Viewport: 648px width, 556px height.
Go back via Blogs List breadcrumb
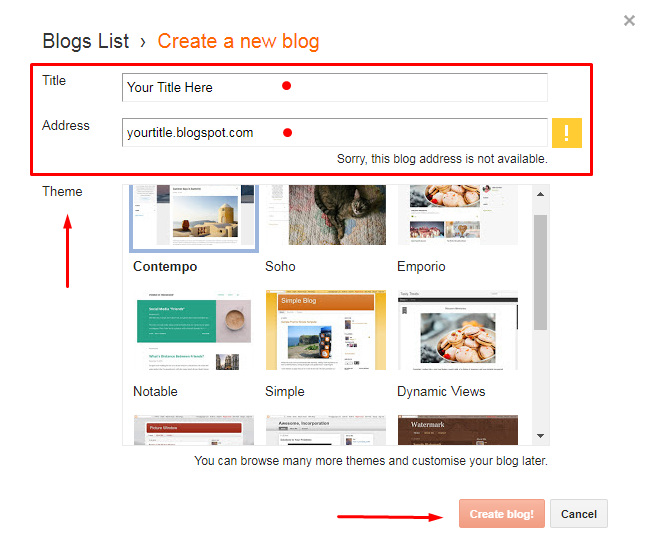tap(86, 41)
